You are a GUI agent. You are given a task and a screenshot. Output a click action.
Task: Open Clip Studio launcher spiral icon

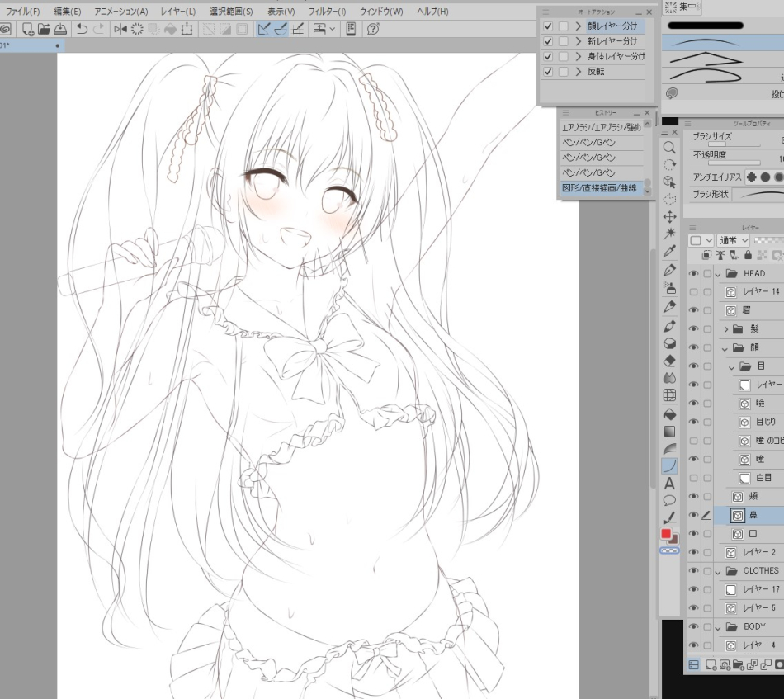[x=5, y=30]
